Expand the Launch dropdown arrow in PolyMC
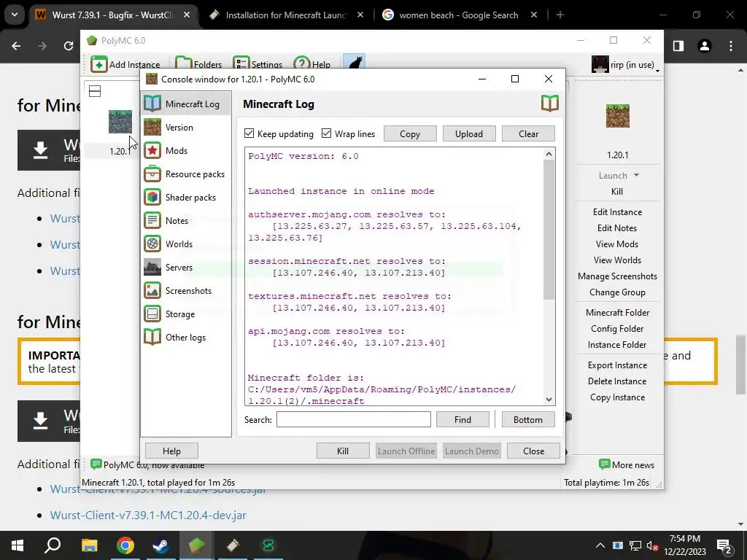Screen dimensions: 747x560 click(x=636, y=175)
